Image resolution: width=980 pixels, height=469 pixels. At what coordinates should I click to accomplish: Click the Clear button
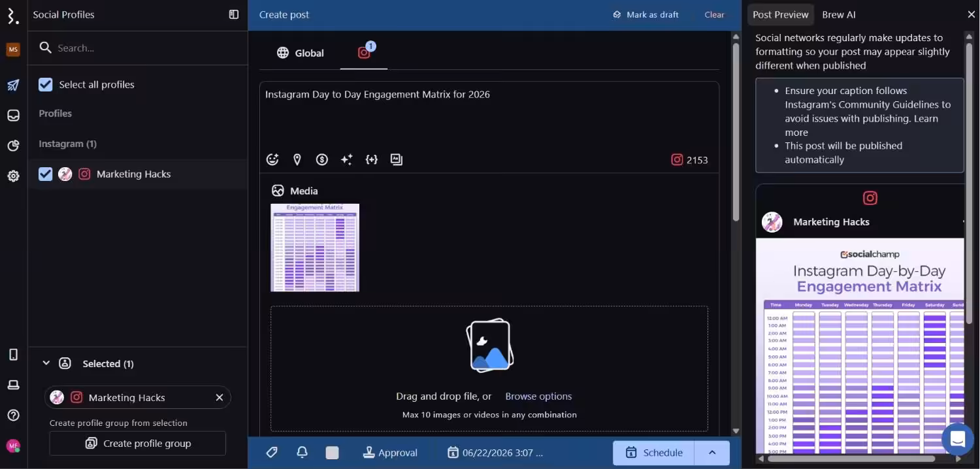(714, 14)
